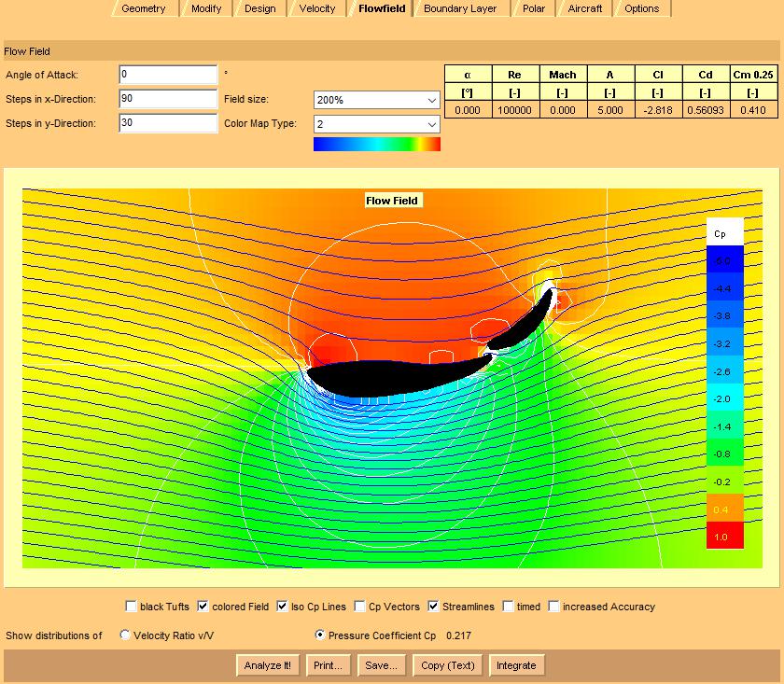Click the -6.0 dark blue Cp legend swatch
784x684 pixels.
pyautogui.click(x=724, y=260)
